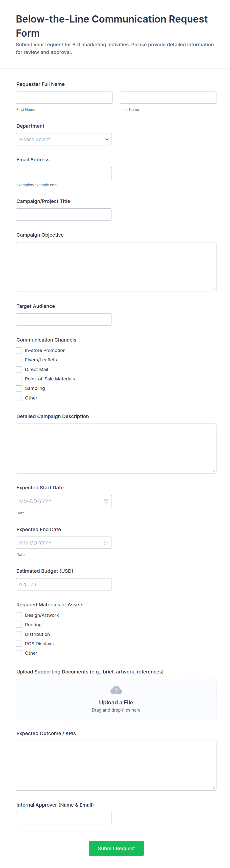230x868 pixels.
Task: Focus the Internal Approver field
Action: pyautogui.click(x=64, y=818)
